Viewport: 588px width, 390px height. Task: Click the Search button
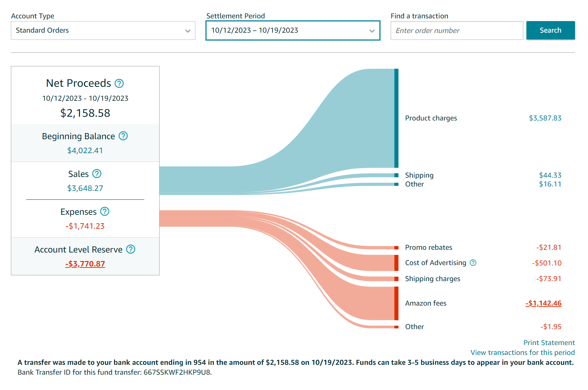tap(550, 30)
